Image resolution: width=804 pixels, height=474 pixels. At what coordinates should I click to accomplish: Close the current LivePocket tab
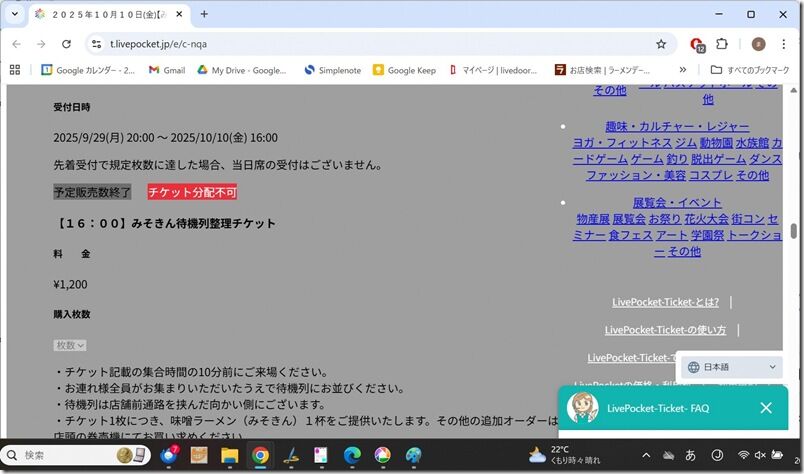pos(179,14)
